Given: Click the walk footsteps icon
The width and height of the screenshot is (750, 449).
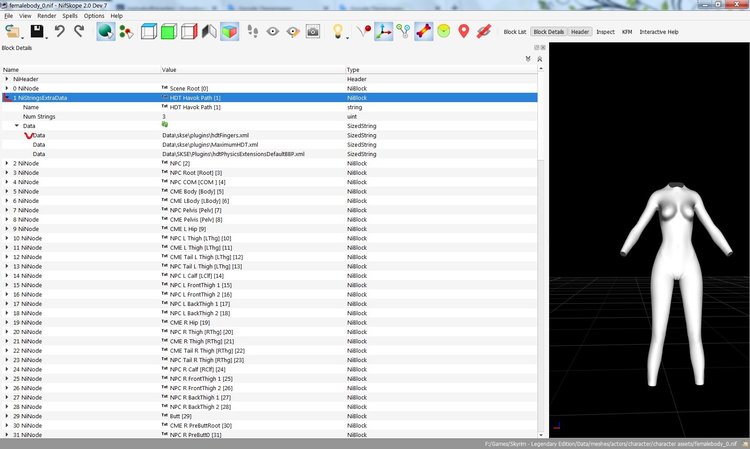Looking at the screenshot, I should (253, 32).
